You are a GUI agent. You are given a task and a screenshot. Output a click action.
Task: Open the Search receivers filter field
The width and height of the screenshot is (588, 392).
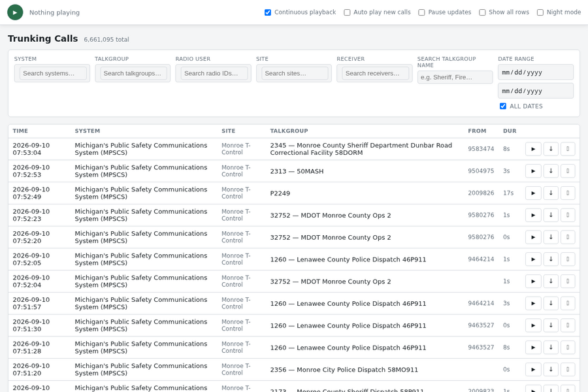pyautogui.click(x=374, y=73)
